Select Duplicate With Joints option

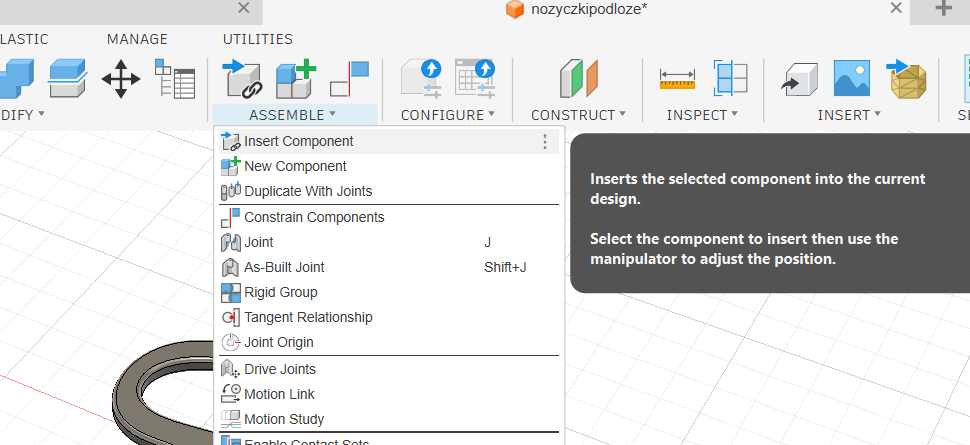click(307, 191)
